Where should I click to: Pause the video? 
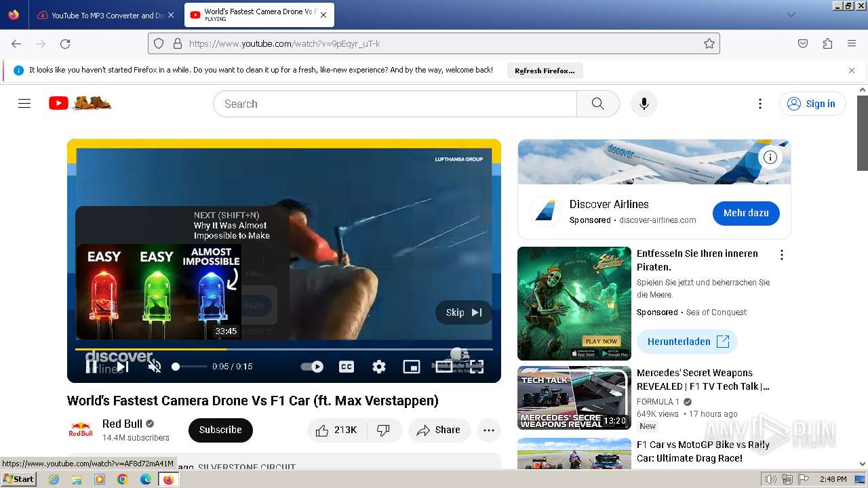click(x=92, y=367)
